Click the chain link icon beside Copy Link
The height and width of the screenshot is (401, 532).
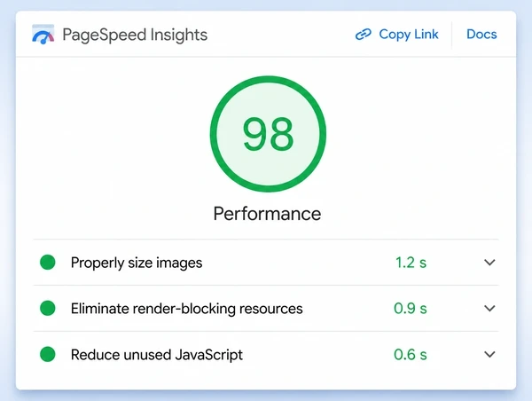[x=364, y=35]
